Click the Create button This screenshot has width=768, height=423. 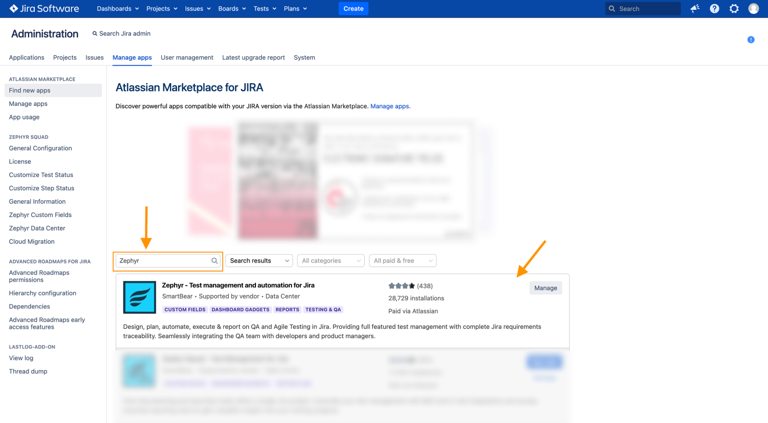coord(353,8)
